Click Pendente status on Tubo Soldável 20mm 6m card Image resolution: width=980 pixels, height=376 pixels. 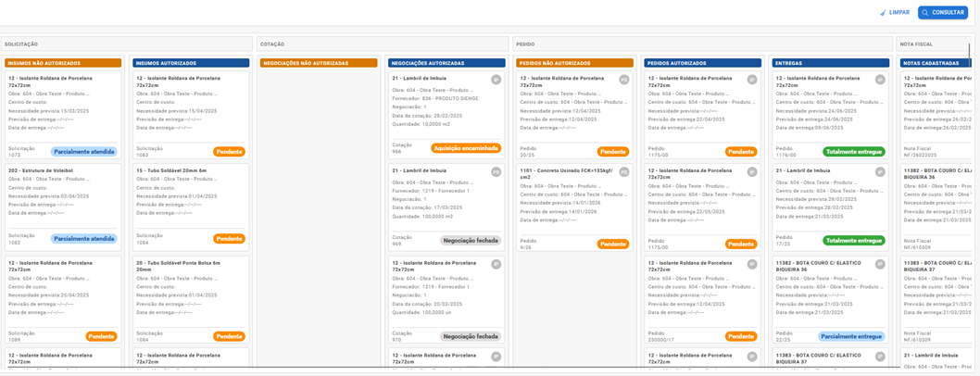point(230,239)
